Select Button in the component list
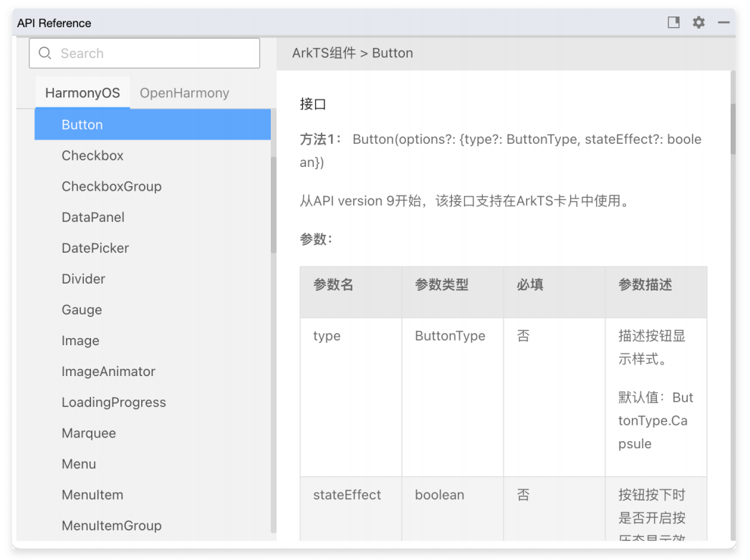The height and width of the screenshot is (560, 750). tap(153, 125)
